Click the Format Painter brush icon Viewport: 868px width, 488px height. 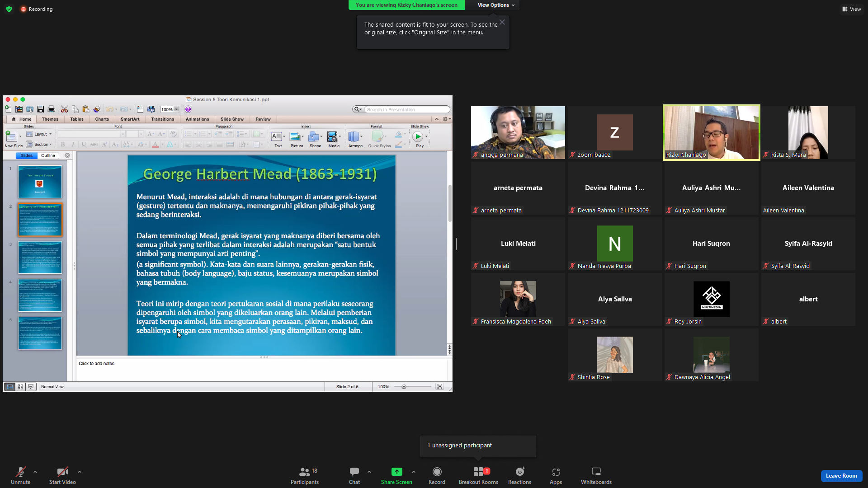pyautogui.click(x=97, y=109)
